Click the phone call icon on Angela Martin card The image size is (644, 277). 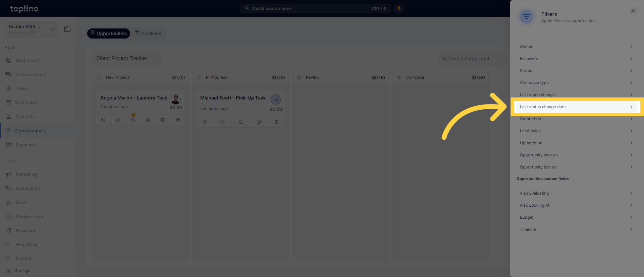103,120
